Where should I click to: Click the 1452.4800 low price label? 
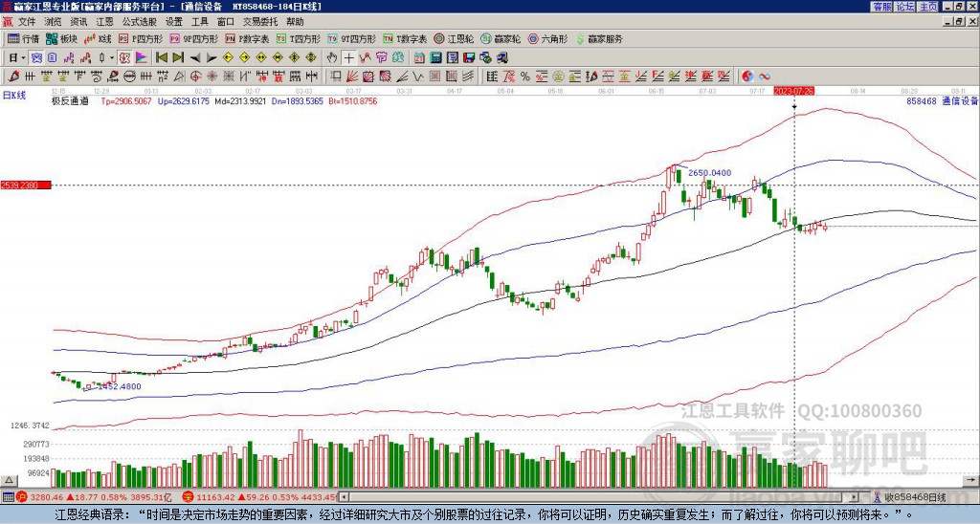coord(120,386)
